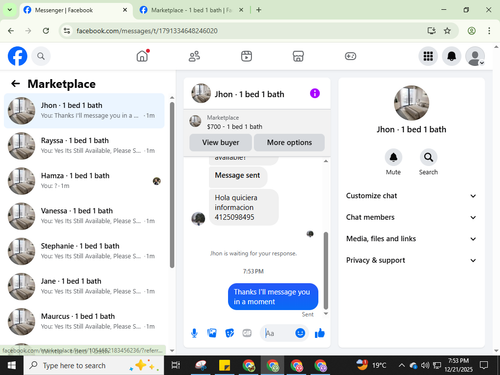Open Stephanie - 1 bed 1 bath conversation
The image size is (500, 375).
pos(84,251)
